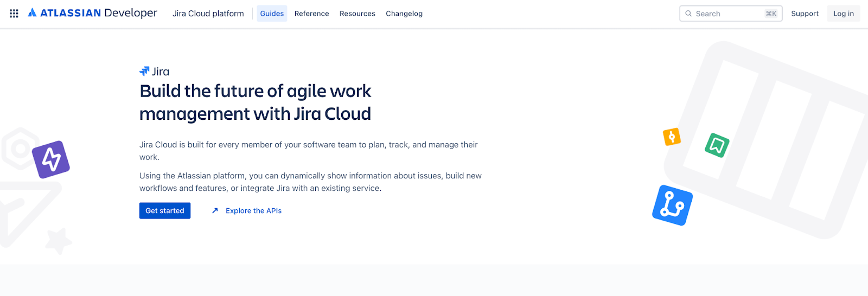Select the Guides tab

coord(272,14)
